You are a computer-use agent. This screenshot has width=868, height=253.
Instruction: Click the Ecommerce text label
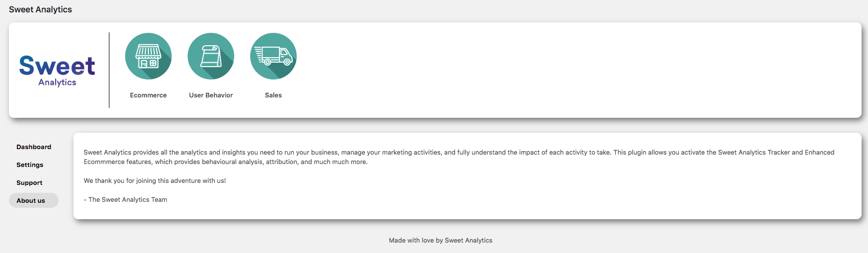coord(148,95)
